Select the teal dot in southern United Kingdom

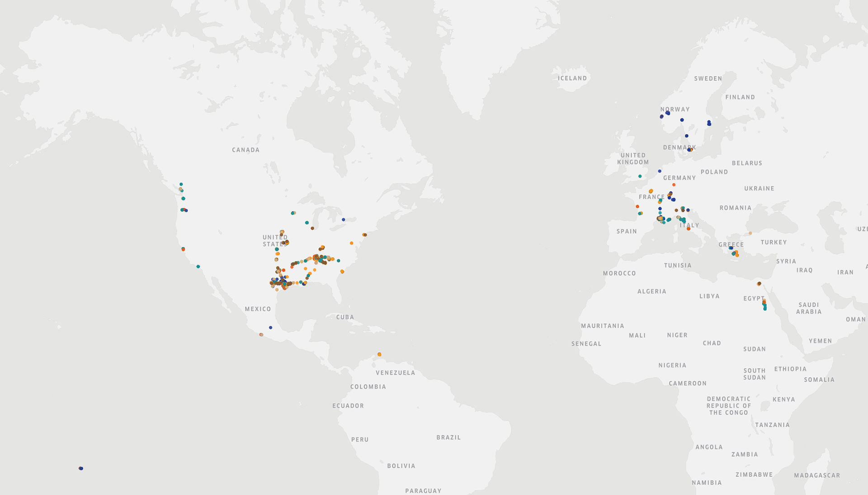pyautogui.click(x=640, y=176)
